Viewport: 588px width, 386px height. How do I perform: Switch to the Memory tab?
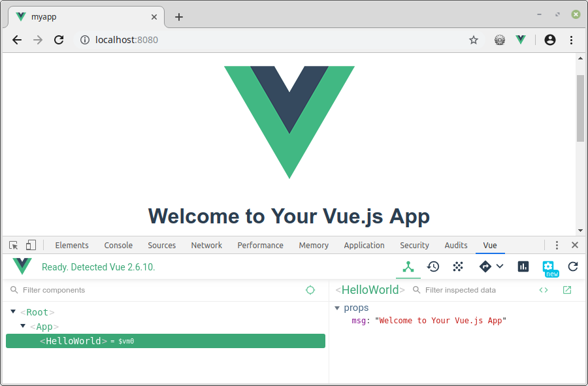[x=314, y=245]
